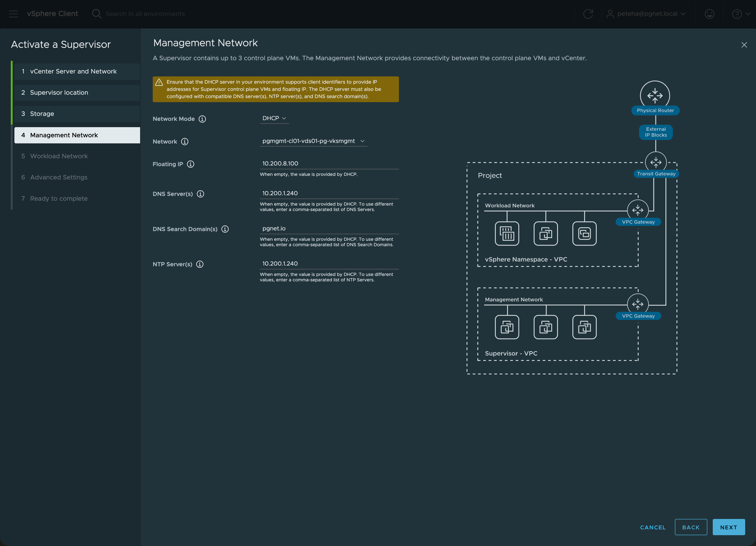Screen dimensions: 756x546
Task: Go to step 3 Storage
Action: pyautogui.click(x=77, y=114)
